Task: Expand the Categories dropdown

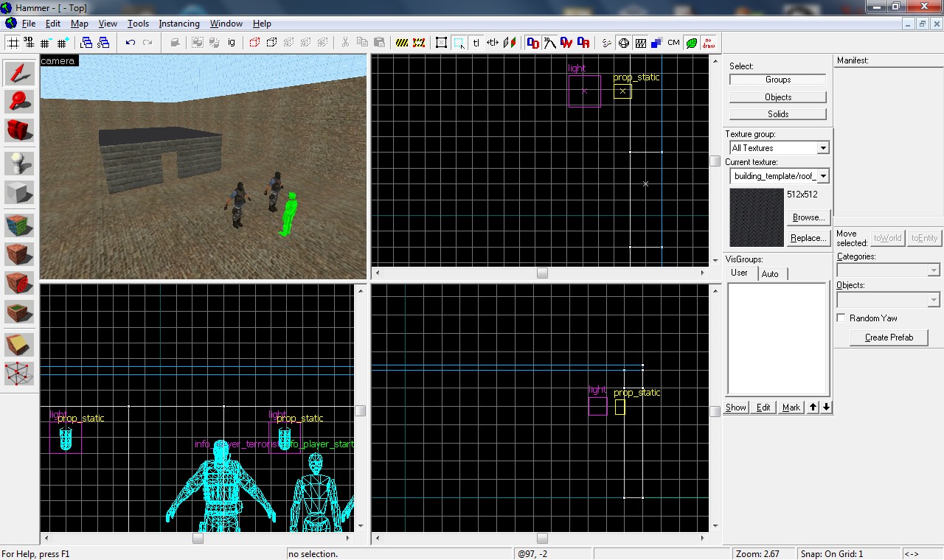Action: [932, 270]
